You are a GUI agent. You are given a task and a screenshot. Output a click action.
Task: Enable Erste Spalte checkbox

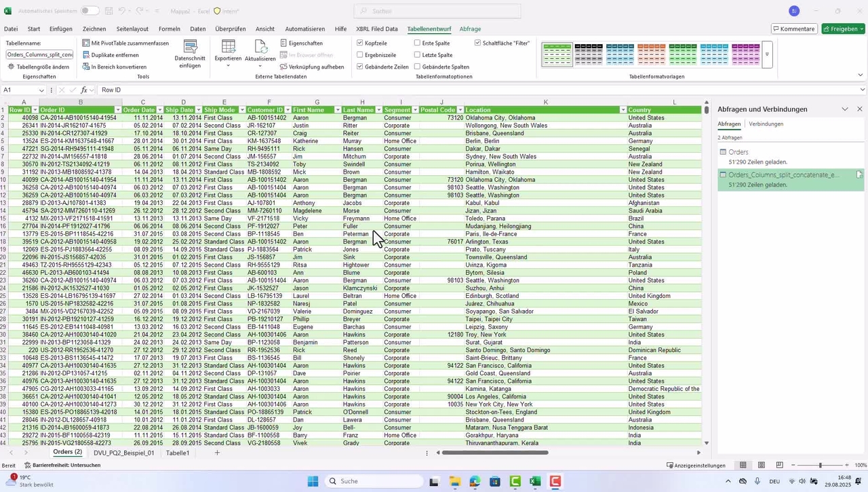click(417, 43)
